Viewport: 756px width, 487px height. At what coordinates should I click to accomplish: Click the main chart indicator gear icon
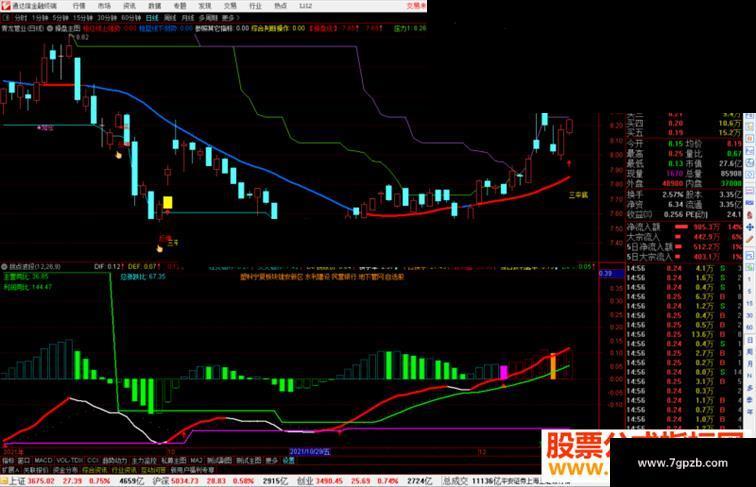click(50, 28)
